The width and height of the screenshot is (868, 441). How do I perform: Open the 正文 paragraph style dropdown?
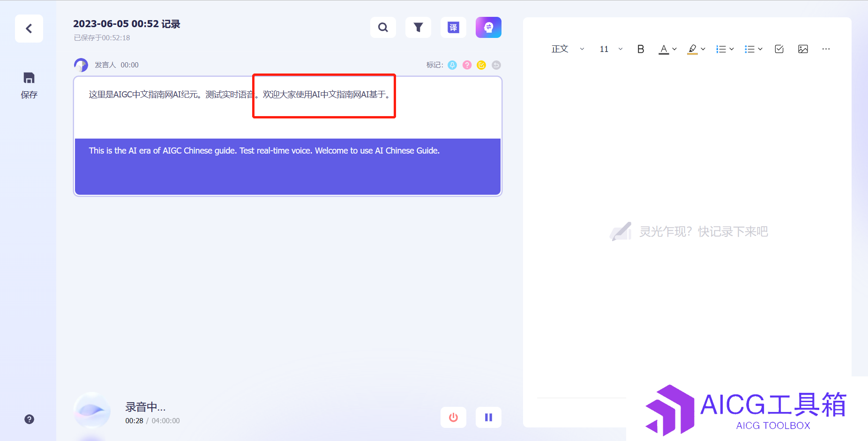568,49
